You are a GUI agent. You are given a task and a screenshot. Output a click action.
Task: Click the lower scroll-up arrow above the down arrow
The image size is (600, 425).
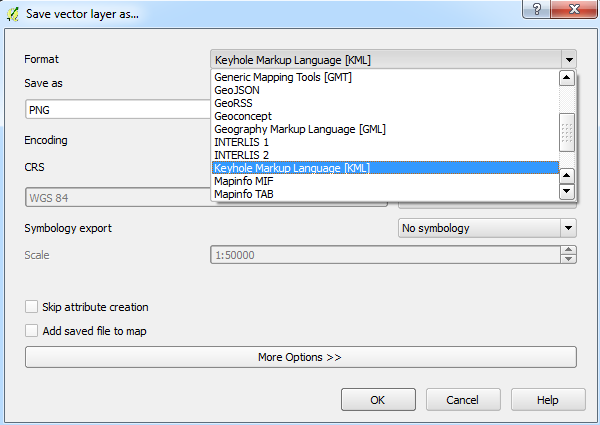(x=567, y=176)
